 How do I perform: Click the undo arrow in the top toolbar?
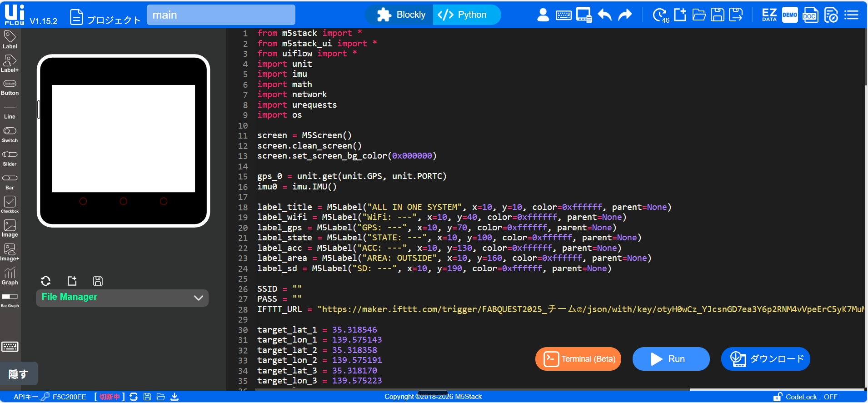[x=604, y=15]
